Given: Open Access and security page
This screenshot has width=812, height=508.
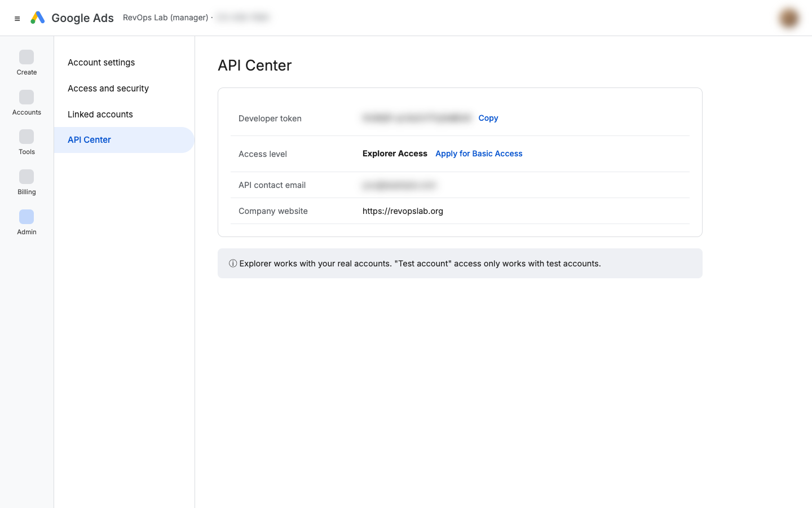Looking at the screenshot, I should [108, 89].
